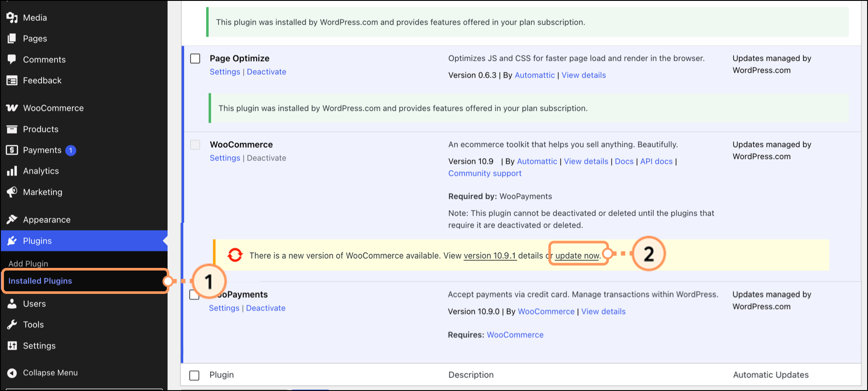
Task: Click the Payments notification badge
Action: 71,150
